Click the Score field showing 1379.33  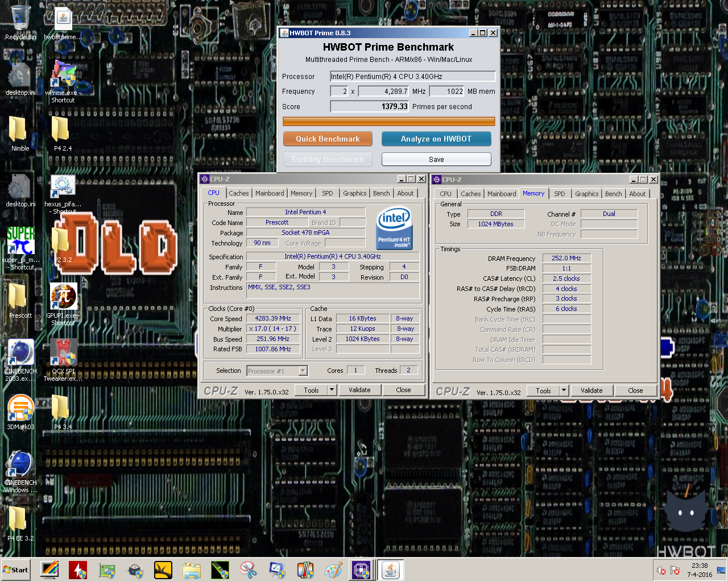click(x=370, y=106)
